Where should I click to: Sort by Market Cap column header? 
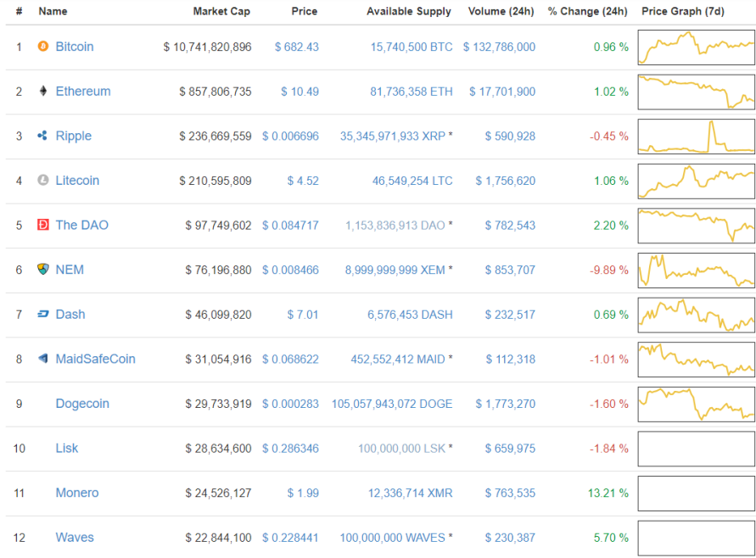(x=221, y=11)
